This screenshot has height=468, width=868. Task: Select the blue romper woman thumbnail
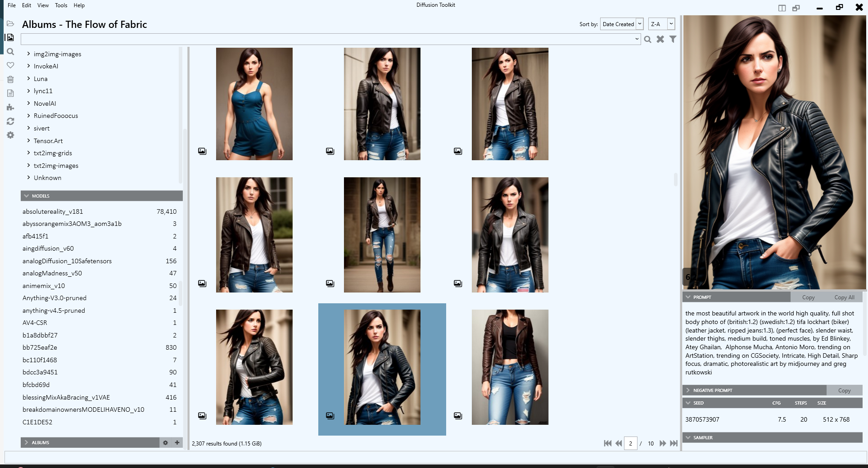pyautogui.click(x=254, y=104)
